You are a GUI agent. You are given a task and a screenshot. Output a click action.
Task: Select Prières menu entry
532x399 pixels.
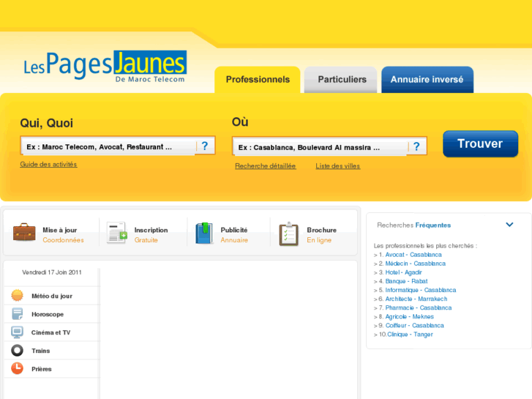(52, 369)
